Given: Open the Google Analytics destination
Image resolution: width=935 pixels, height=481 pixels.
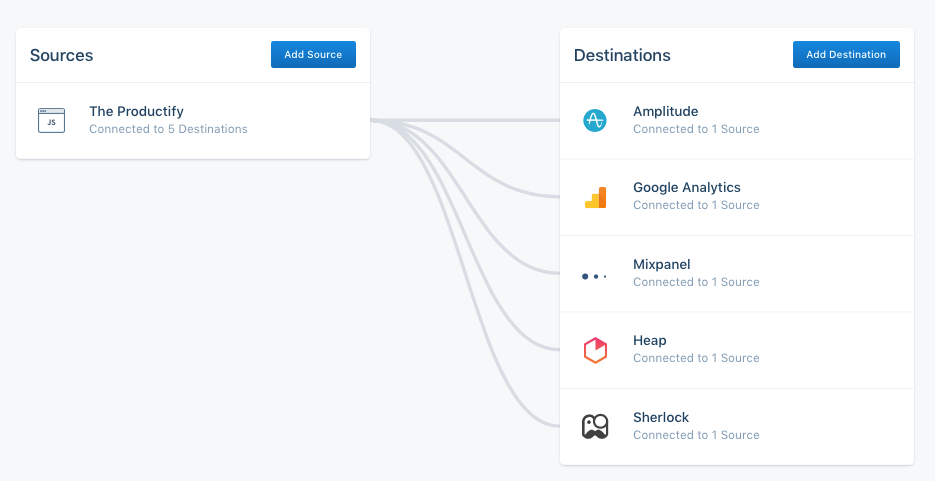Looking at the screenshot, I should [x=686, y=188].
